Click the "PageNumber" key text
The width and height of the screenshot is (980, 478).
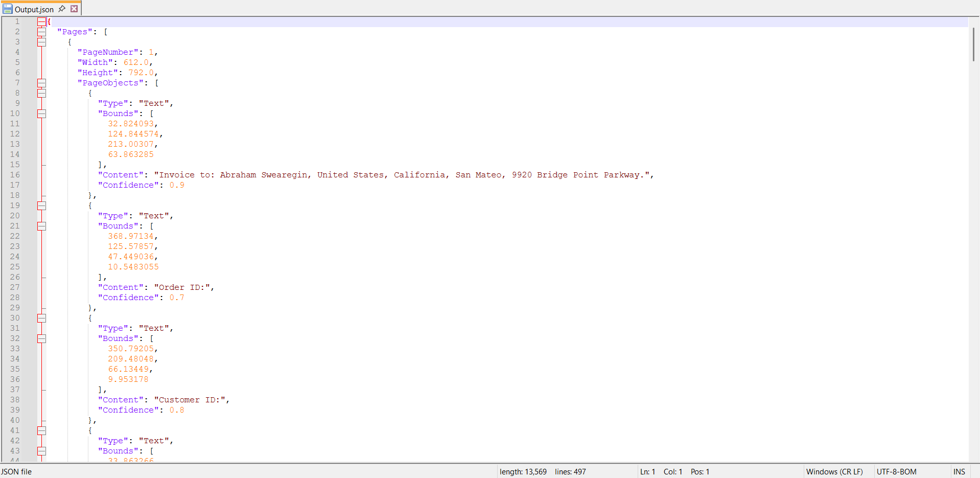[108, 52]
